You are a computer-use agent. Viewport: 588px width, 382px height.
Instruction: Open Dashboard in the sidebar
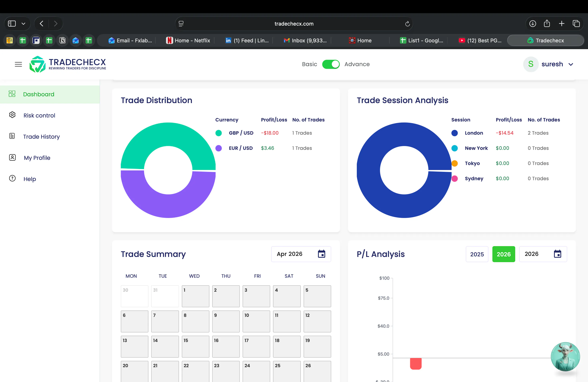tap(50, 94)
